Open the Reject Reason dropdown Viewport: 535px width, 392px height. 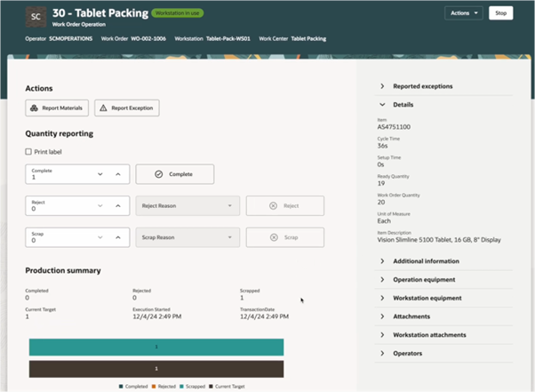point(188,205)
